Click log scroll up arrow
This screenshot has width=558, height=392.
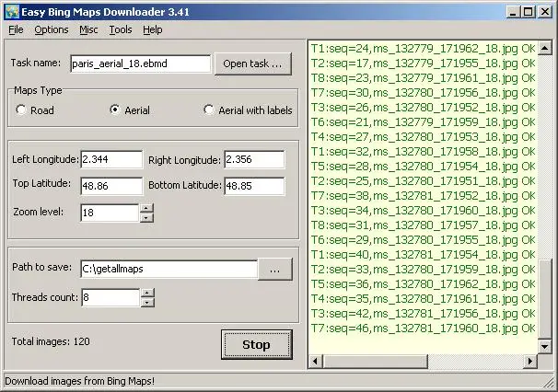(545, 48)
